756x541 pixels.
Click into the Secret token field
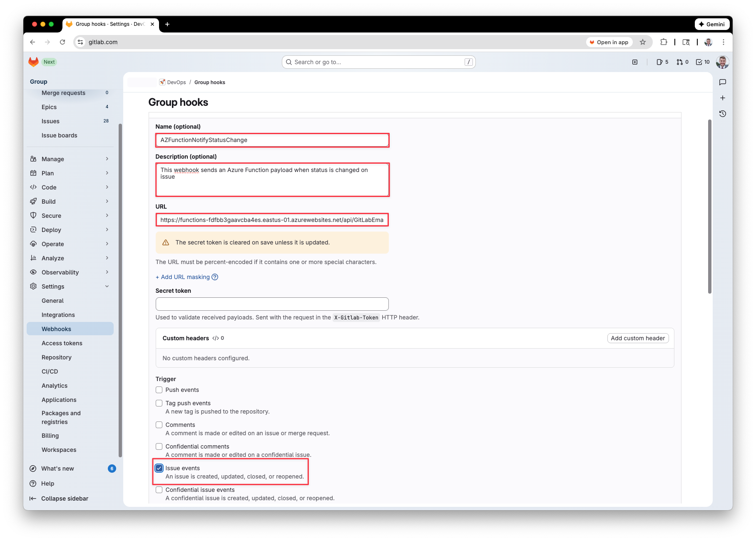click(272, 304)
